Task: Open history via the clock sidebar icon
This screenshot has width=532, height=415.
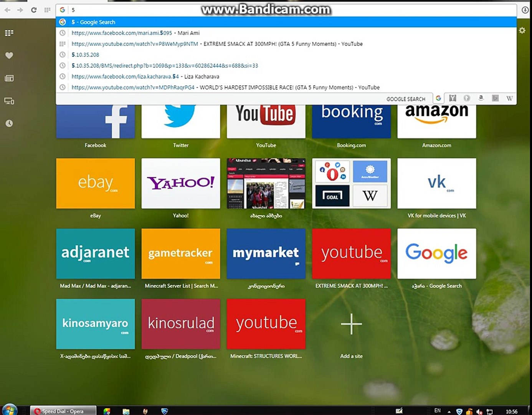Action: click(9, 123)
